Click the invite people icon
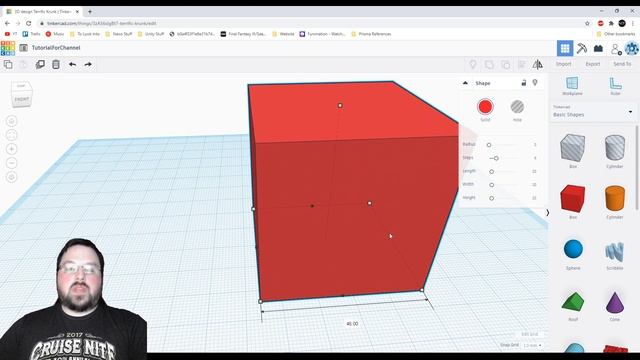This screenshot has height=360, width=640. click(x=616, y=49)
